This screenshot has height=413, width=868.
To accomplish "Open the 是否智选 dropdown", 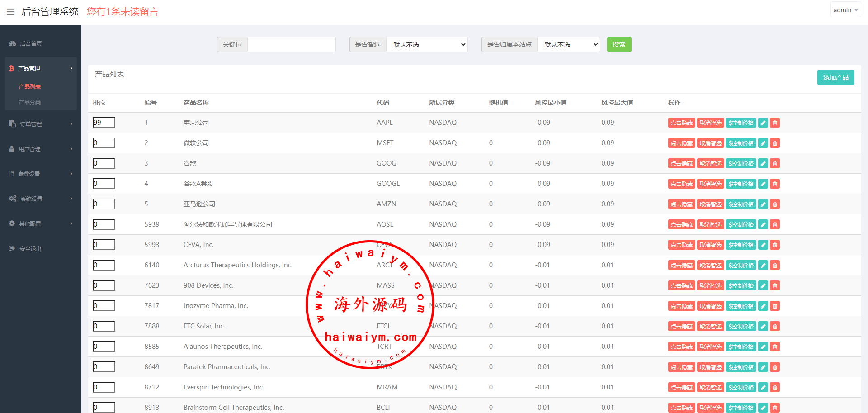I will (x=427, y=44).
